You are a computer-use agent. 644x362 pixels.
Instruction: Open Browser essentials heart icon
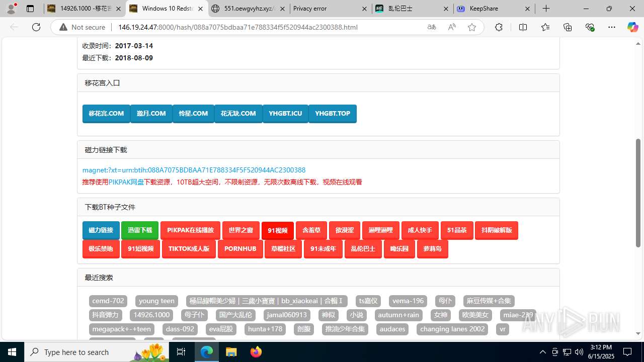point(590,27)
